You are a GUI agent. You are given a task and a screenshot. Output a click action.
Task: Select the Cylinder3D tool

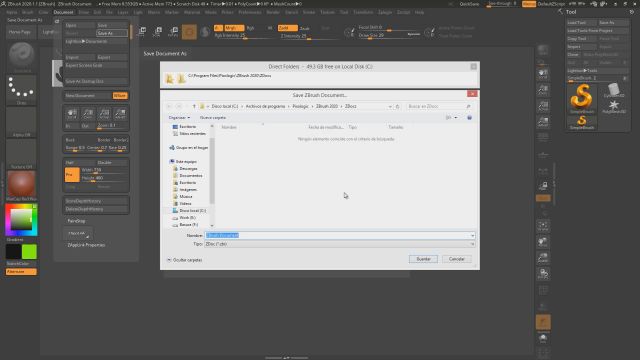613,90
